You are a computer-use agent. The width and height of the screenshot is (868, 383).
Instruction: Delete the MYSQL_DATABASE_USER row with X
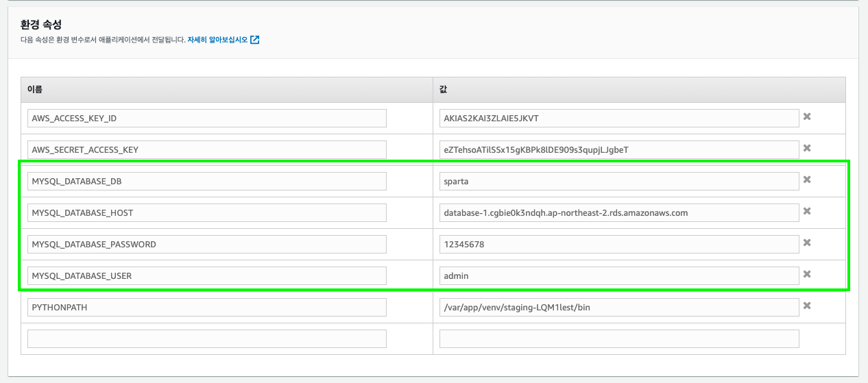[807, 274]
